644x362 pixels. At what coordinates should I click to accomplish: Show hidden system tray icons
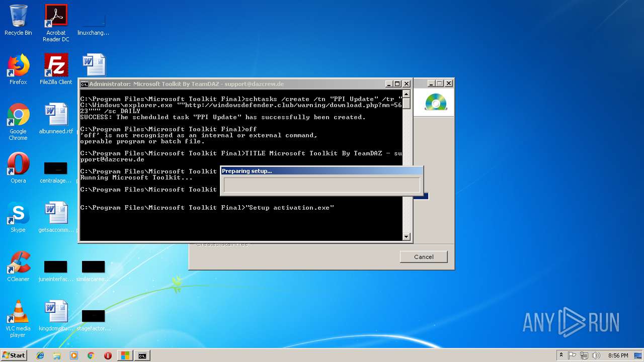[x=561, y=355]
